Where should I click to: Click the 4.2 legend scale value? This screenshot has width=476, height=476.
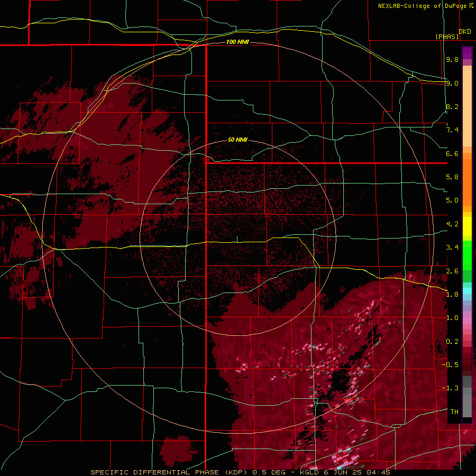pyautogui.click(x=452, y=224)
